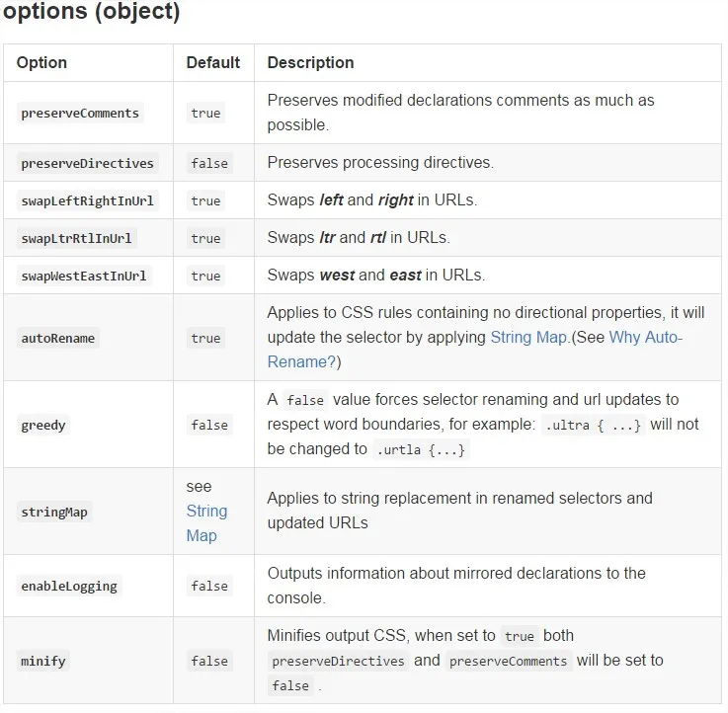Select the greedy option name
This screenshot has width=728, height=713.
pyautogui.click(x=43, y=426)
